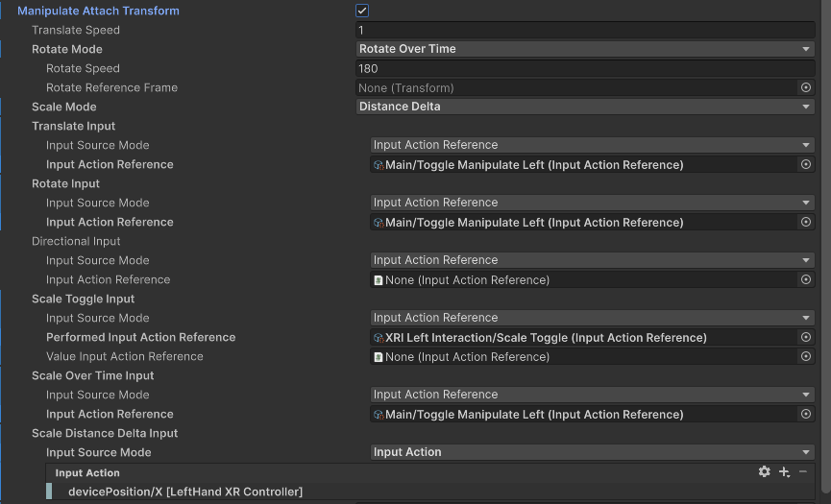Open Translate Input's Input Source Mode dropdown
831x504 pixels.
click(x=592, y=145)
